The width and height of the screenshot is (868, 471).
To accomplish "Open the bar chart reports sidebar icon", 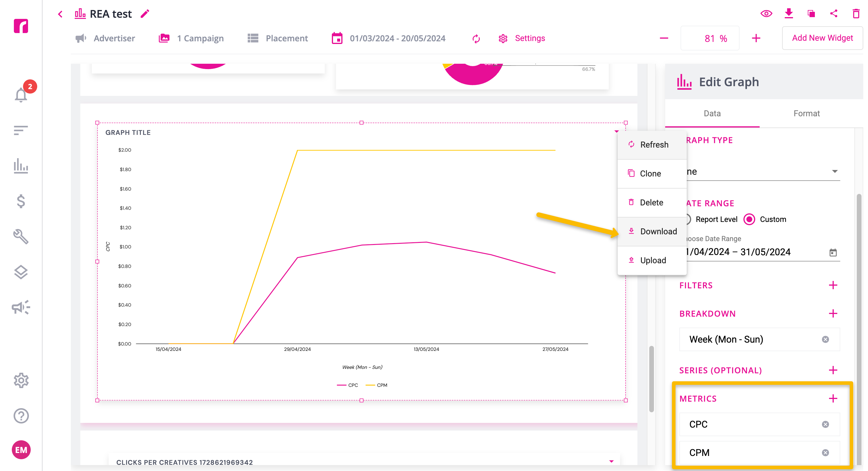I will click(21, 166).
